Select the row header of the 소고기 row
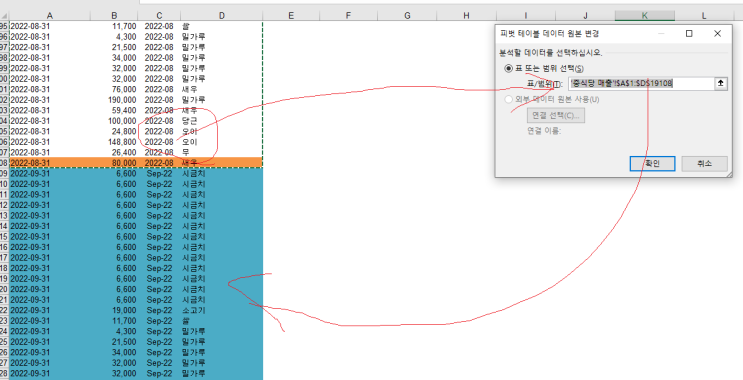This screenshot has height=380, width=743. click(4, 310)
